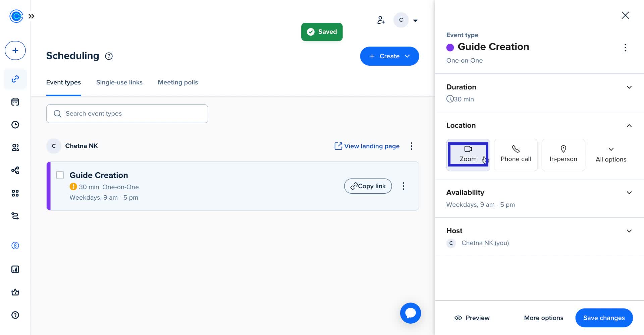Click the invite user icon
This screenshot has height=335, width=644.
point(381,20)
